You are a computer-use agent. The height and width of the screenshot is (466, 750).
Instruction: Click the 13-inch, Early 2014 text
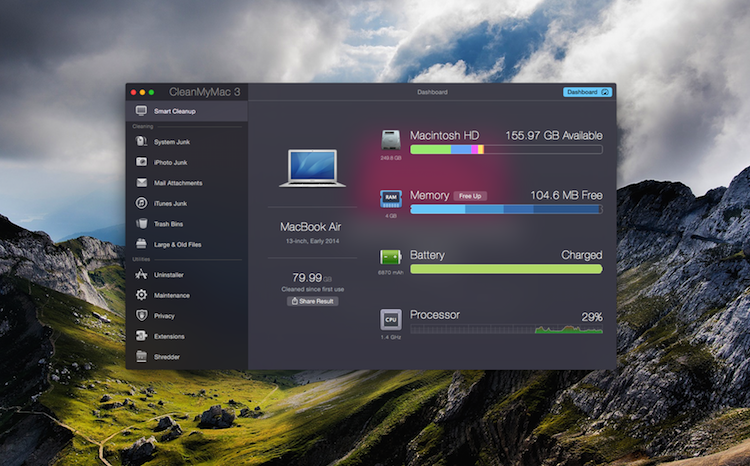(x=312, y=241)
